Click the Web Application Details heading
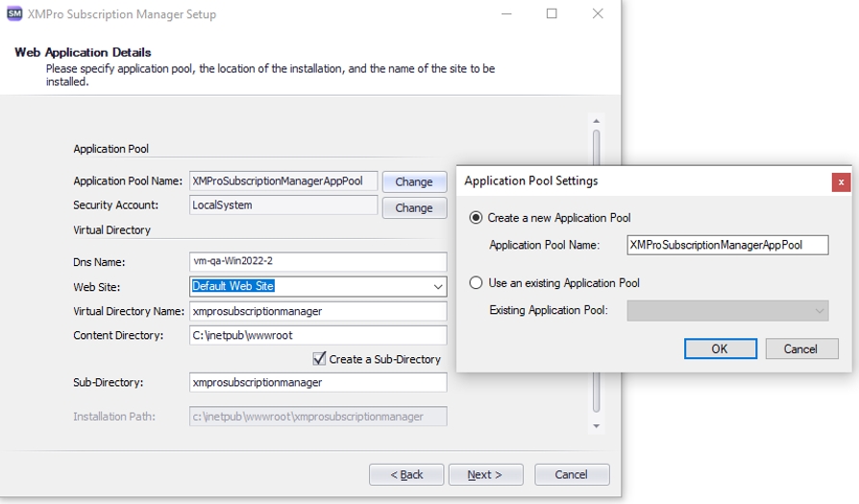 [x=83, y=53]
